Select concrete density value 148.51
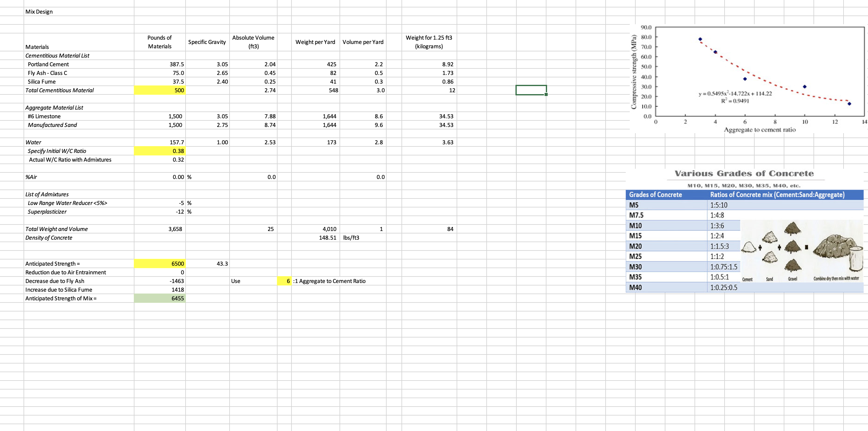This screenshot has height=431, width=868. pos(315,237)
